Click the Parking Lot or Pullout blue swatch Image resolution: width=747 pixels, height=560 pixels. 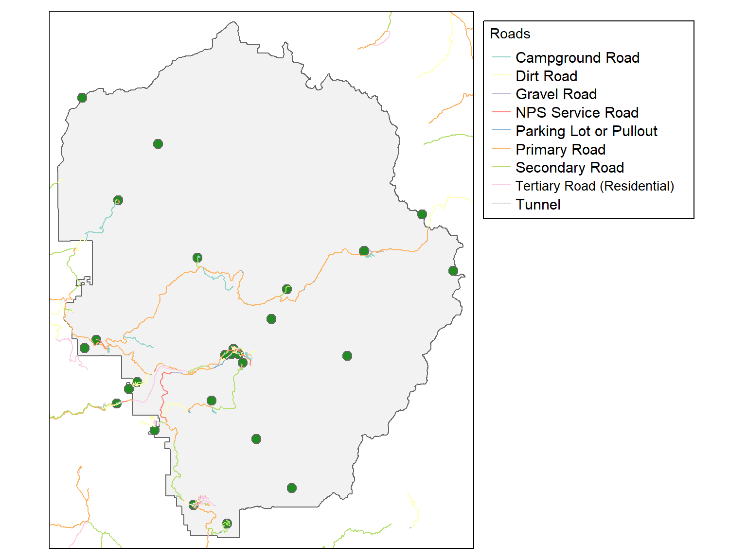[x=501, y=131]
